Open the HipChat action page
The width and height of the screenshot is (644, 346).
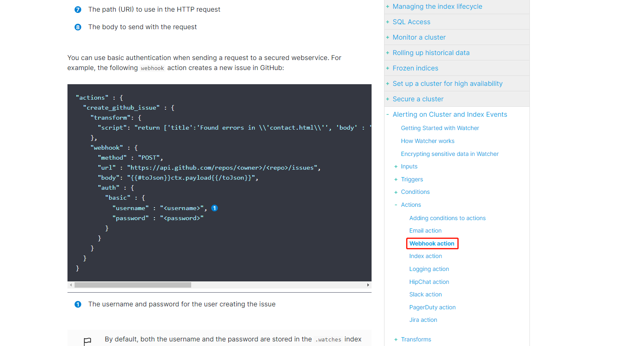point(429,282)
